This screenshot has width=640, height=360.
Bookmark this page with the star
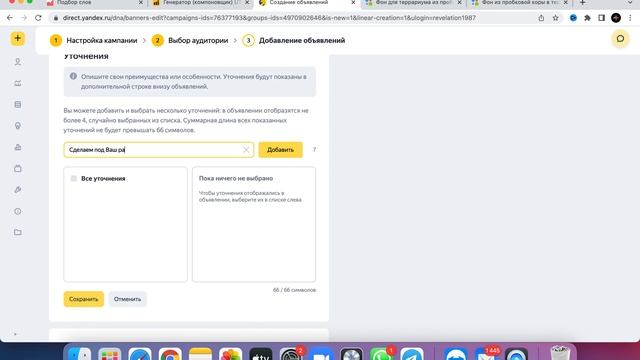556,18
